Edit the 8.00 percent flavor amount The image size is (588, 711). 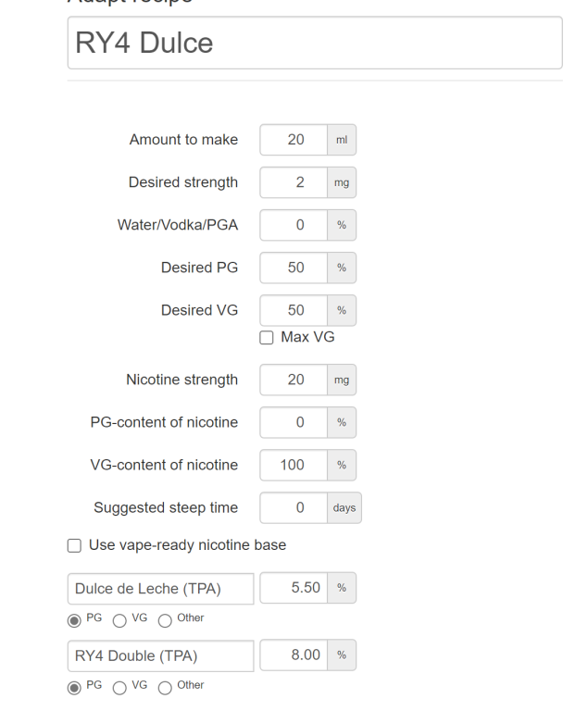pos(294,655)
